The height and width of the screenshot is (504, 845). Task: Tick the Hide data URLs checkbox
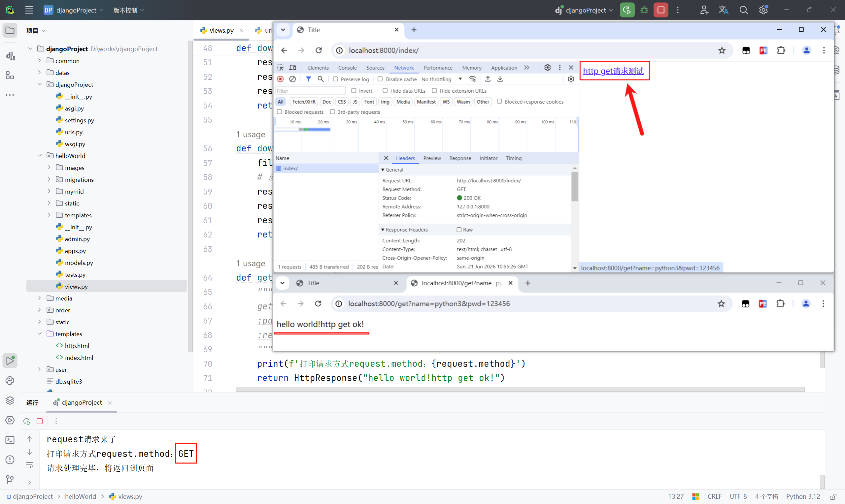pyautogui.click(x=385, y=90)
